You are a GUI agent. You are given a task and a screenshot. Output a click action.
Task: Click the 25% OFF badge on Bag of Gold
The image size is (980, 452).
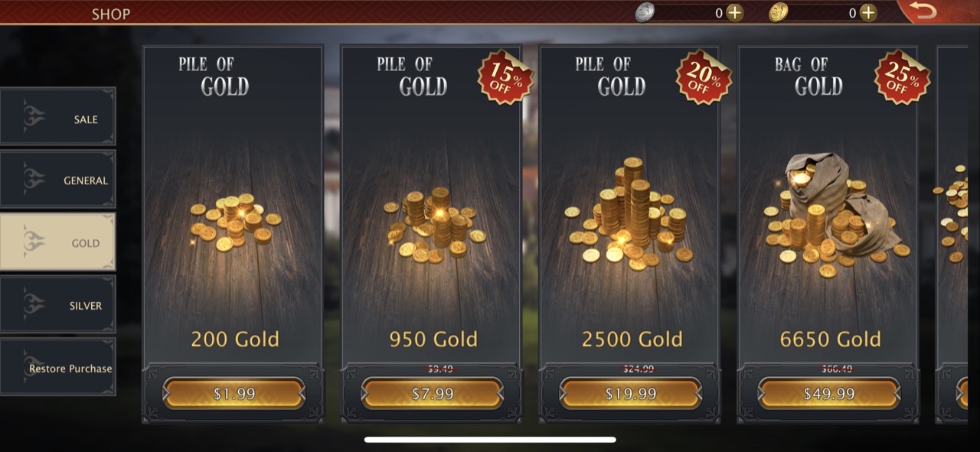[x=903, y=76]
